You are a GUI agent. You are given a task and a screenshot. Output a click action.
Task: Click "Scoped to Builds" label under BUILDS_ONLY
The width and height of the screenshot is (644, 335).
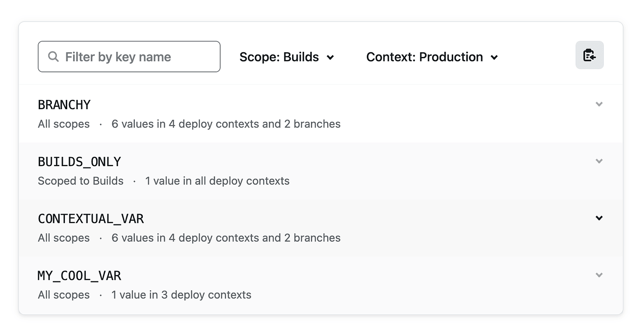click(x=80, y=181)
